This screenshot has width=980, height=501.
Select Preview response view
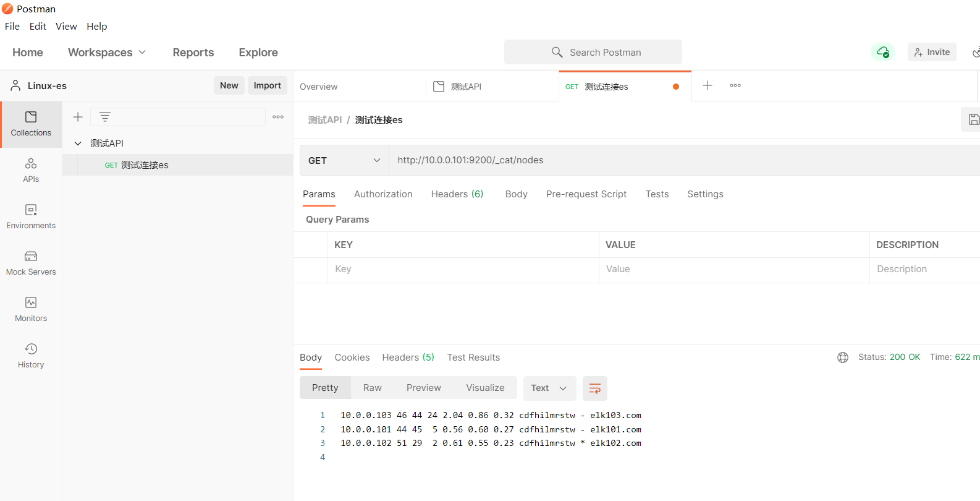pos(424,388)
